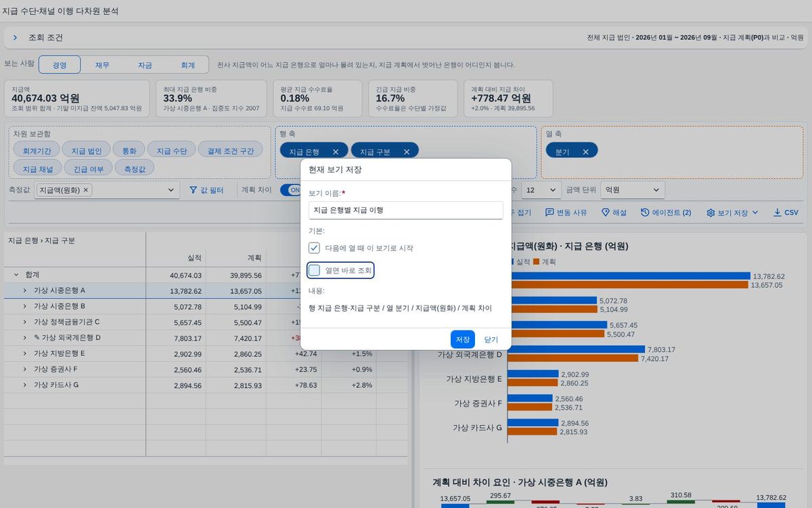
Task: Expand the 가상 외국계은행 D row
Action: coord(24,337)
